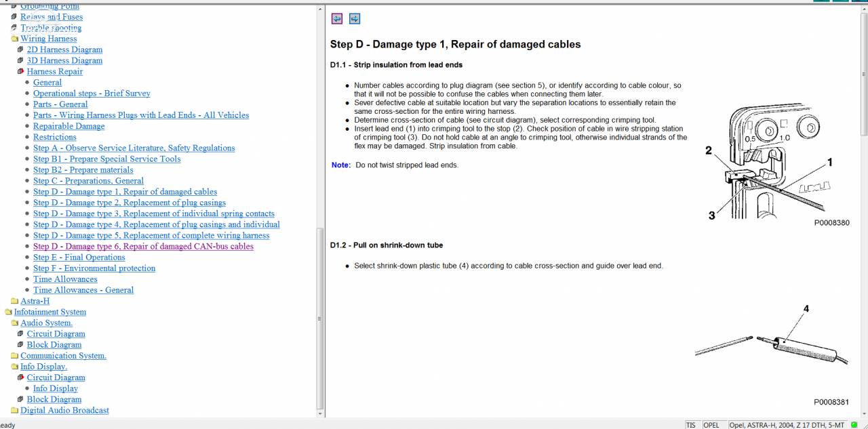Click the navigation tree's vertical scrollbar
Image resolution: width=868 pixels, height=429 pixels.
coord(320,210)
